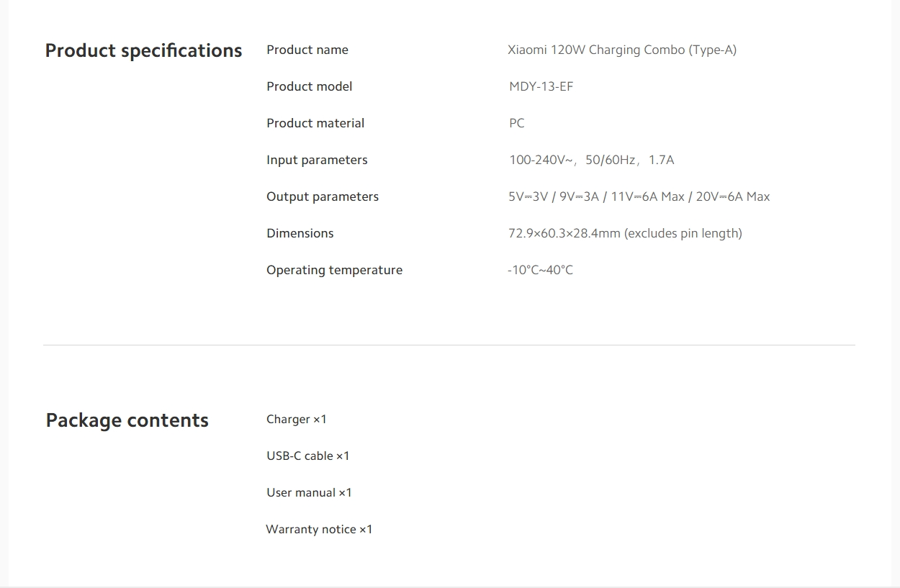Select the Input parameters label
Viewport: 900px width, 588px height.
tap(317, 160)
